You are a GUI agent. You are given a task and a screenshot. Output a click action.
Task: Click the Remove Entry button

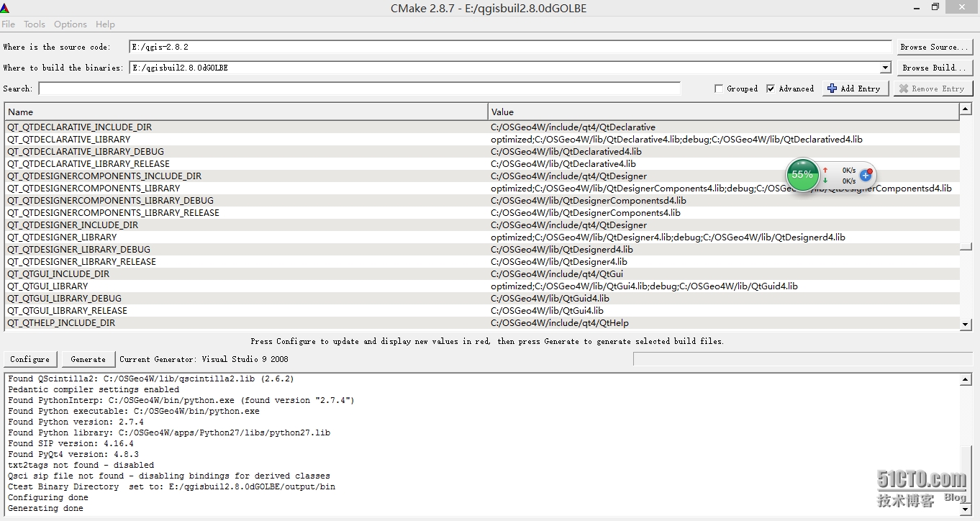[x=933, y=89]
